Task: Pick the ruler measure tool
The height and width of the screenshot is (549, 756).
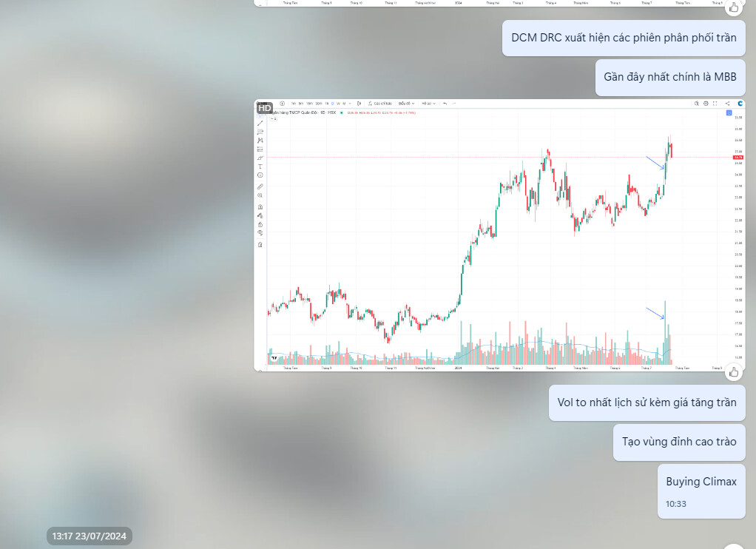Action: pyautogui.click(x=260, y=186)
